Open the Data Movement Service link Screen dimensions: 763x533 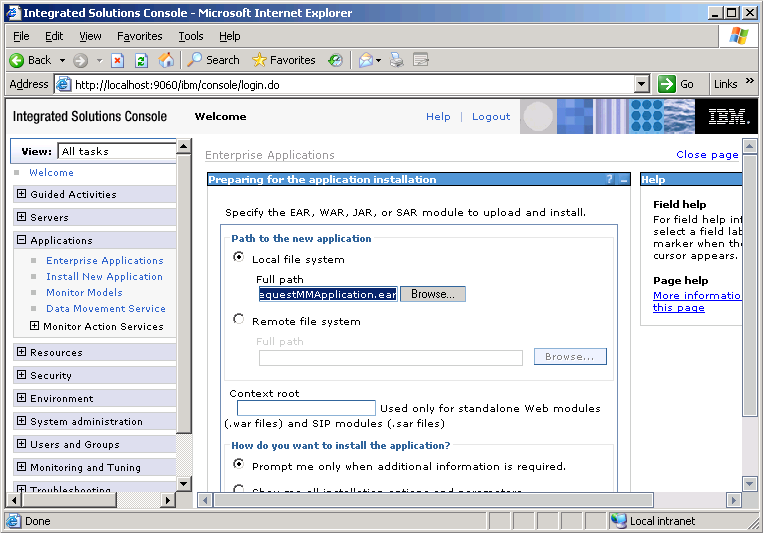[106, 309]
